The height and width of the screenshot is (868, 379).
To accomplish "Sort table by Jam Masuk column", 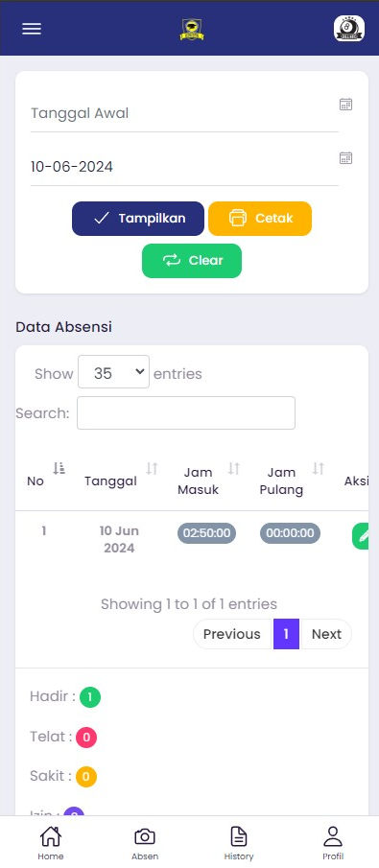I will pos(234,469).
